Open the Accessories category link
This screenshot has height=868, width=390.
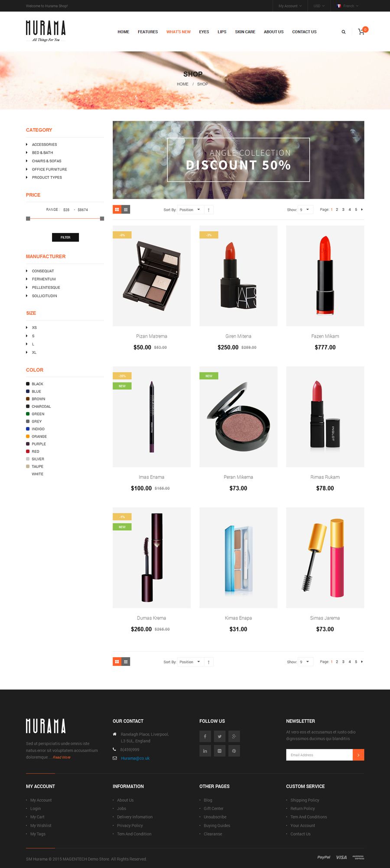tap(44, 145)
